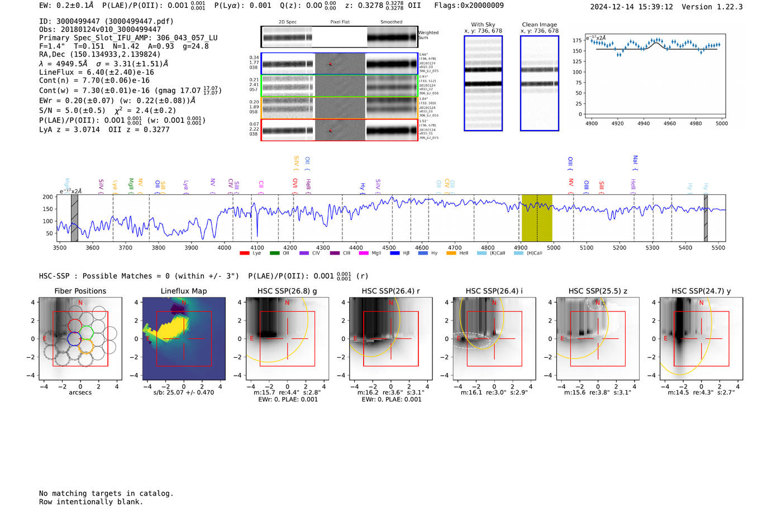Image resolution: width=782 pixels, height=532 pixels.
Task: Click the Fiber Positions panel
Action: click(80, 338)
